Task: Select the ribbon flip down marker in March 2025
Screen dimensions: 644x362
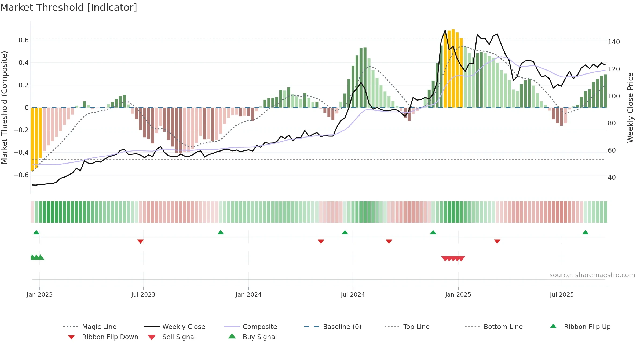Action: [497, 242]
